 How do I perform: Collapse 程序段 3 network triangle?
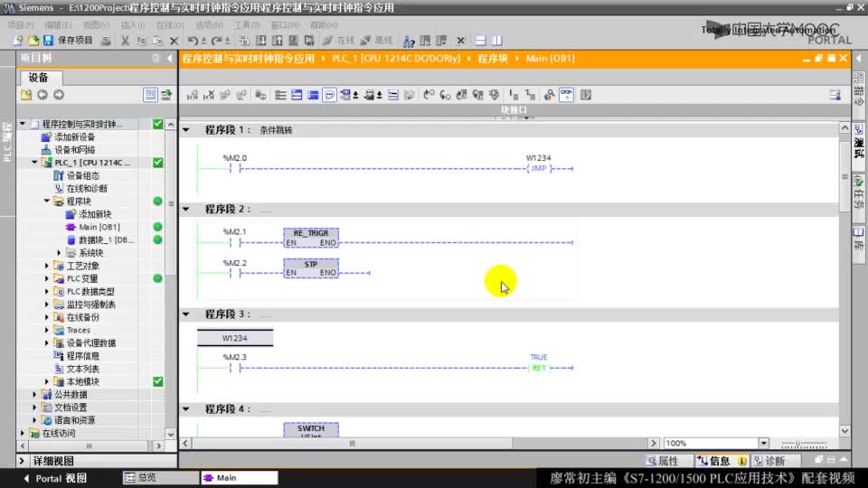pos(186,314)
